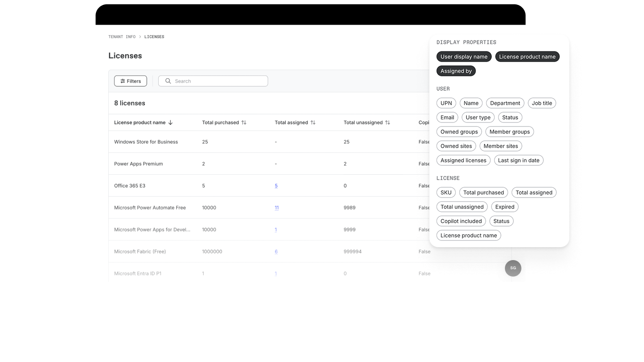Toggle the User type property chip

coord(478,118)
